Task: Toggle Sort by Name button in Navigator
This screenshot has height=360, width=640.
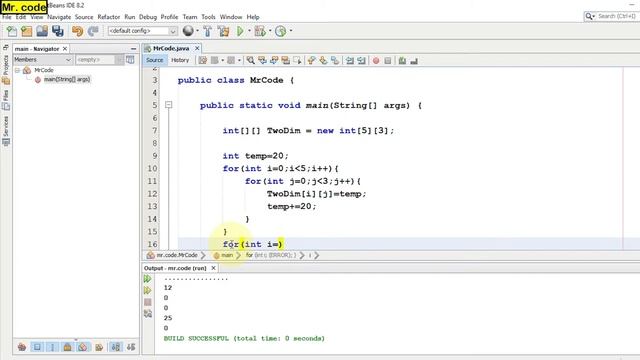Action: tap(116, 347)
